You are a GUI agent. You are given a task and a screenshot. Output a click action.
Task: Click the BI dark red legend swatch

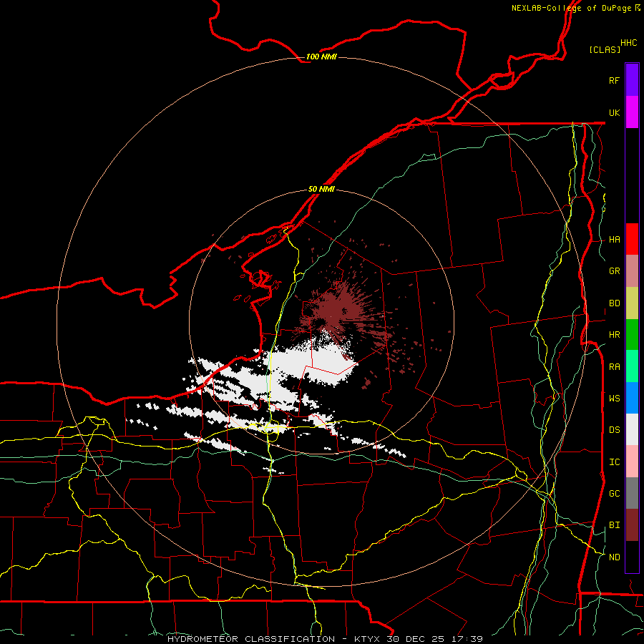[632, 525]
